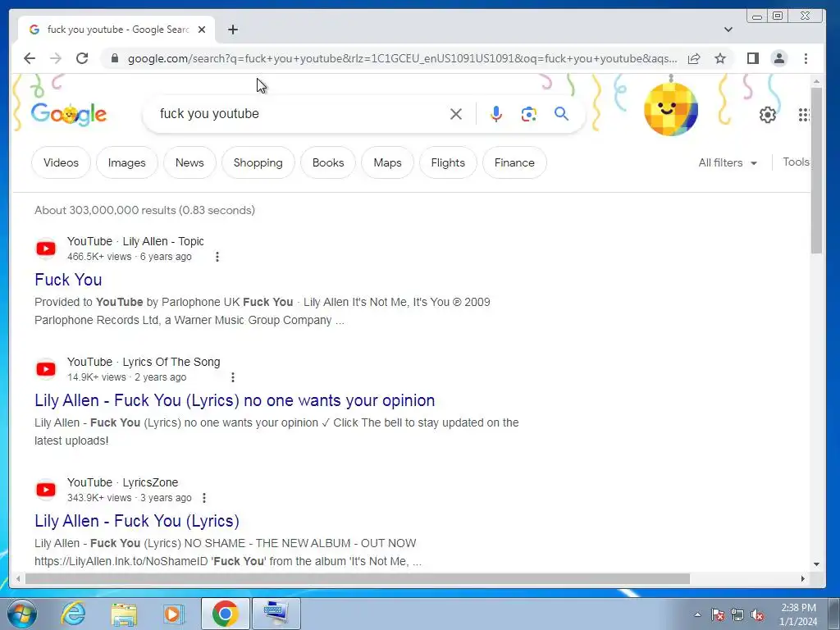Click the Google holiday logo
This screenshot has height=630, width=840.
pos(69,113)
